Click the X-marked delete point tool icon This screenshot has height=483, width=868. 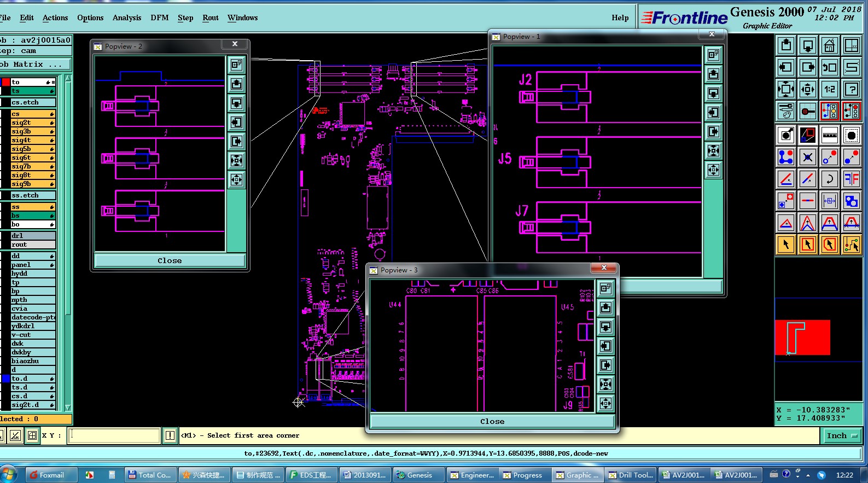click(x=808, y=157)
